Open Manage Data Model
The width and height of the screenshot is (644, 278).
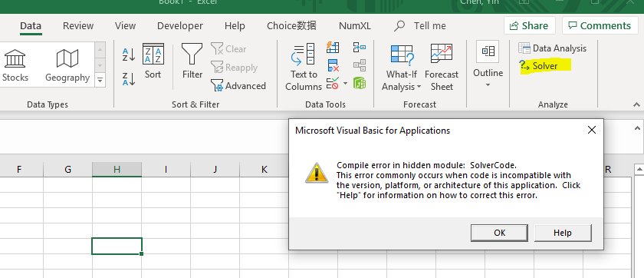pos(360,83)
